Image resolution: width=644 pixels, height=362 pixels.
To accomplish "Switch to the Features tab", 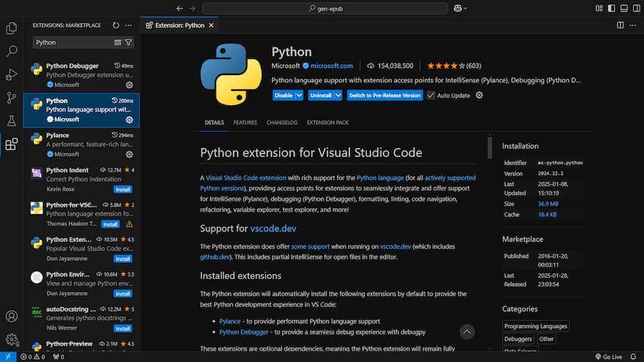I will (x=246, y=122).
